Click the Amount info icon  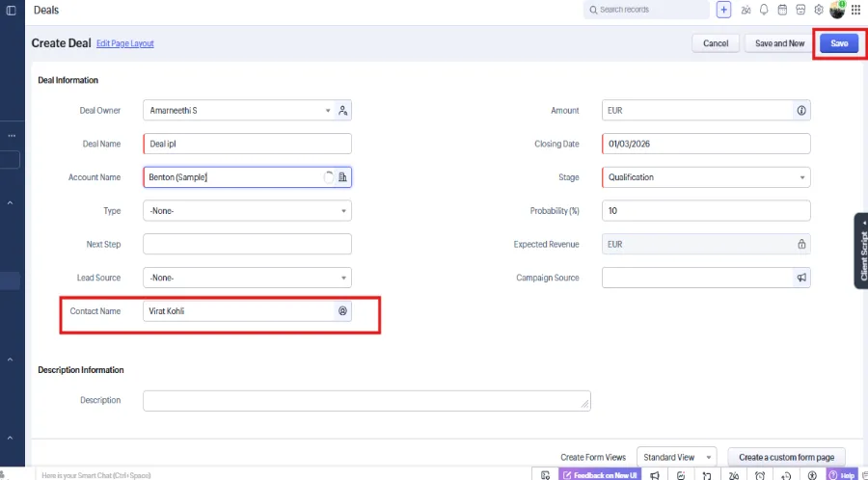tap(801, 111)
